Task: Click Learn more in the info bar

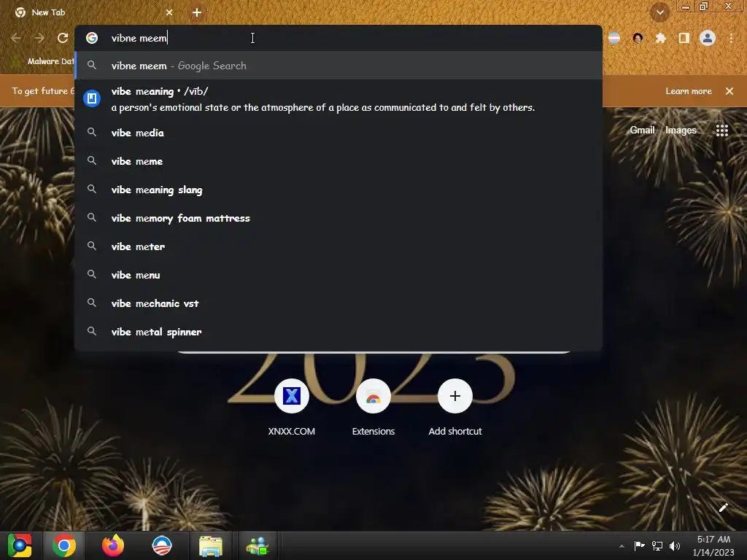Action: (x=689, y=91)
